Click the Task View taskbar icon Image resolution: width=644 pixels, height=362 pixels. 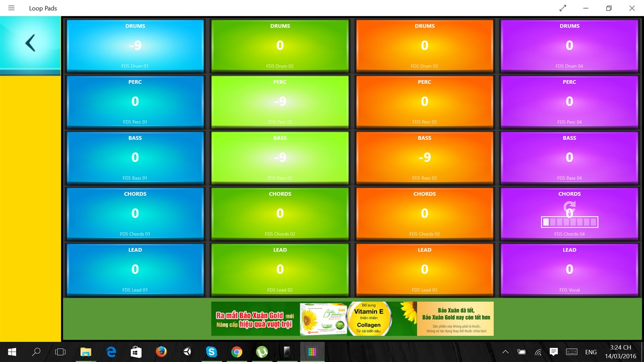(60, 352)
